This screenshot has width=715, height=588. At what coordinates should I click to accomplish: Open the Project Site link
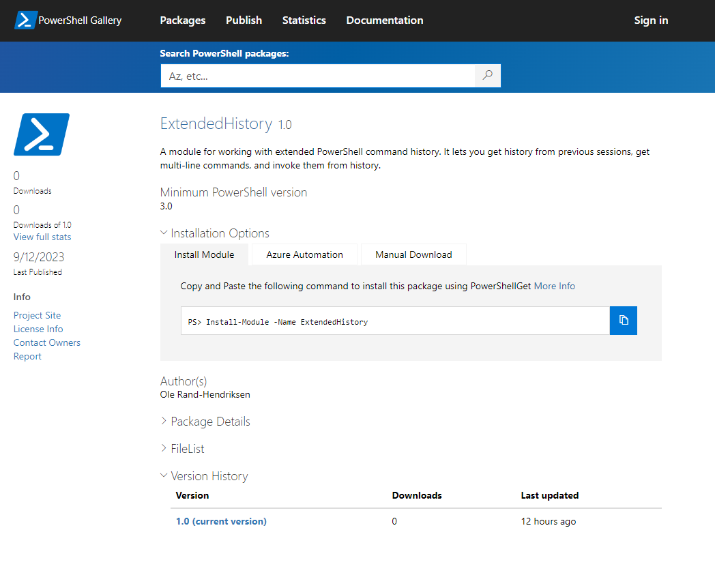[37, 315]
